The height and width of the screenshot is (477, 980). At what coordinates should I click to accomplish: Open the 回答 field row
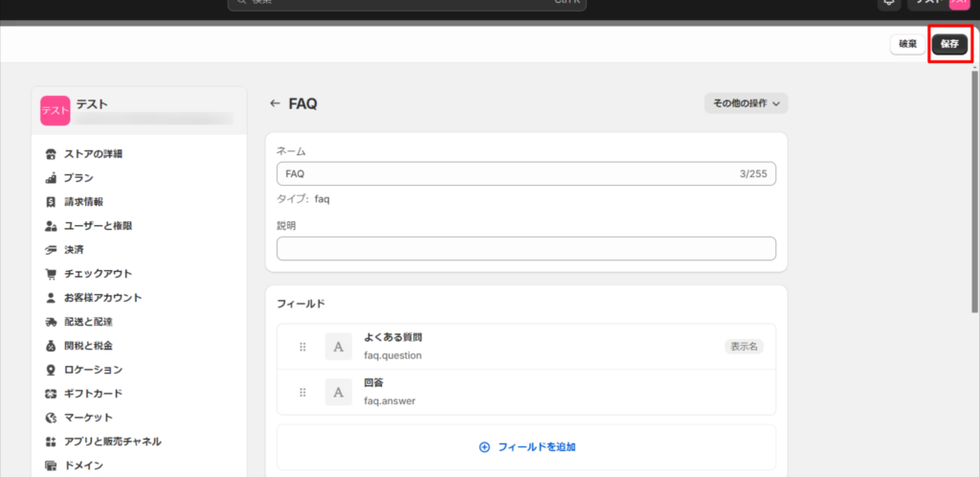click(526, 392)
